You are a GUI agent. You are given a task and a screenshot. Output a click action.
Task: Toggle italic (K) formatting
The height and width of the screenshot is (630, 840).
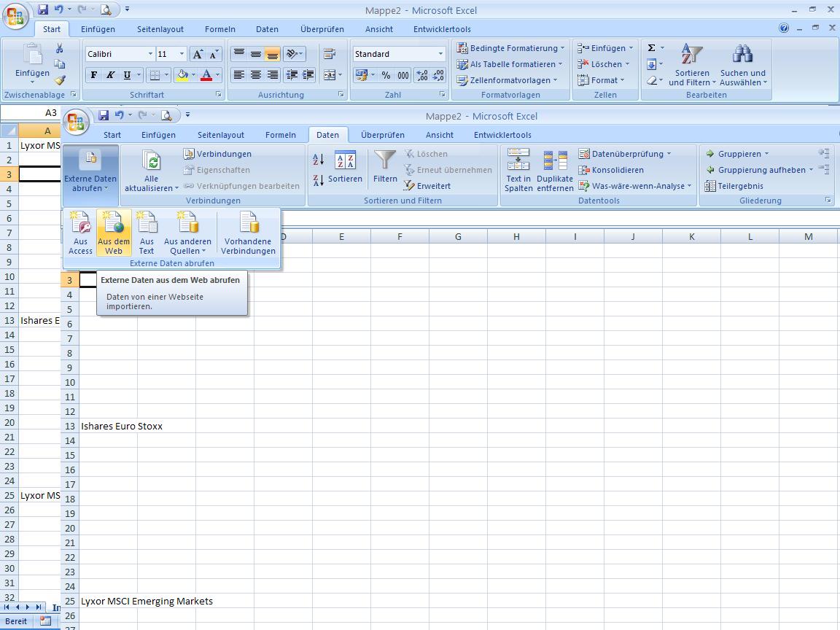[110, 75]
